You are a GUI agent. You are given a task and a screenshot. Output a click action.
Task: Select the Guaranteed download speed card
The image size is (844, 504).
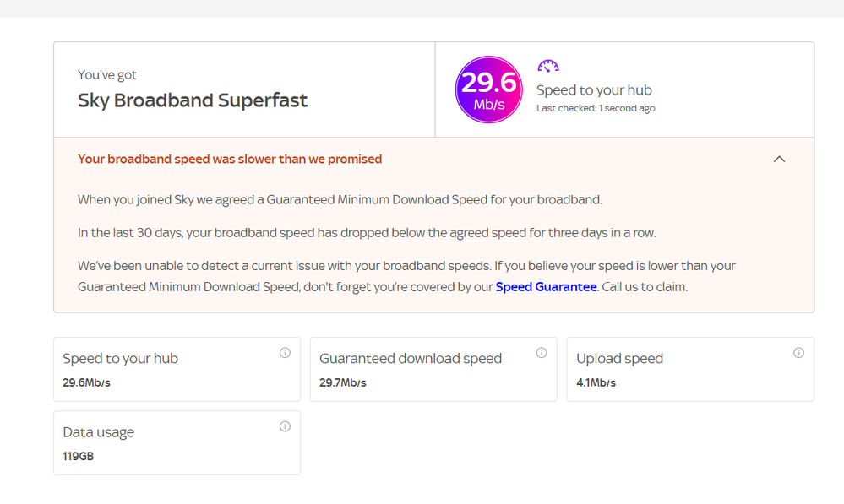[433, 369]
